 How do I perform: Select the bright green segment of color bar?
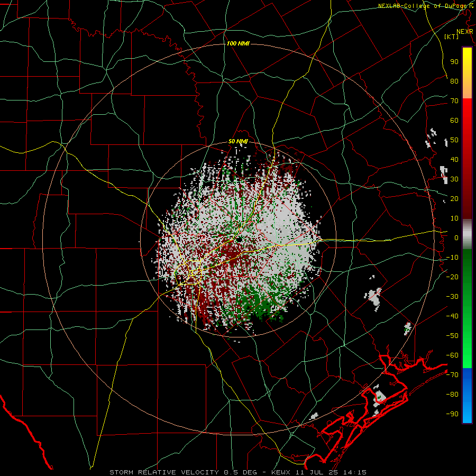coord(467,346)
